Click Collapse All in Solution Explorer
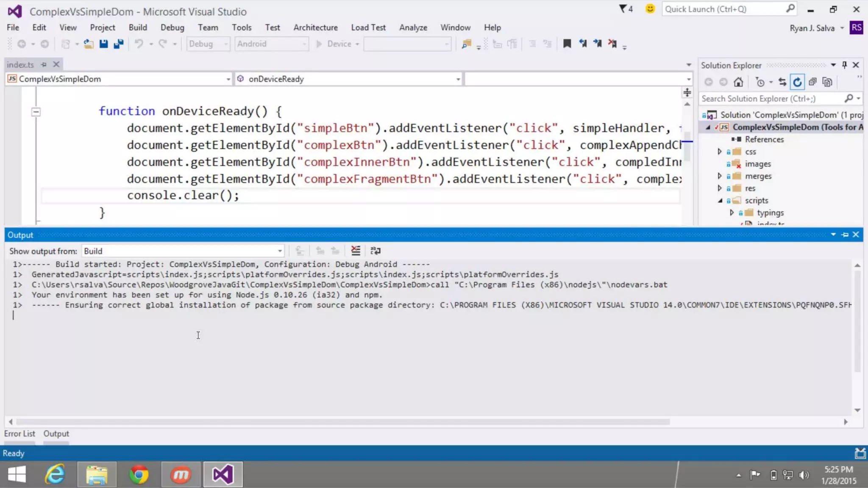Screen dimensions: 868x488 tap(812, 82)
